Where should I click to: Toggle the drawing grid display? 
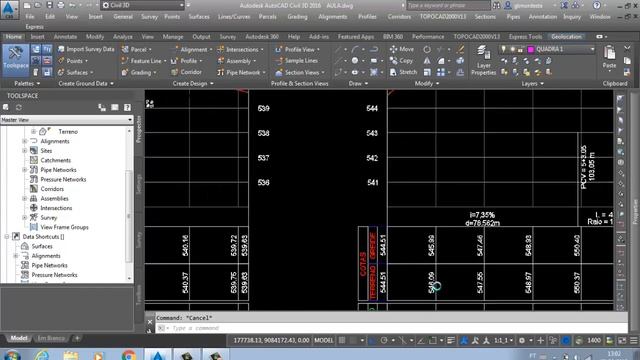pyautogui.click(x=342, y=340)
